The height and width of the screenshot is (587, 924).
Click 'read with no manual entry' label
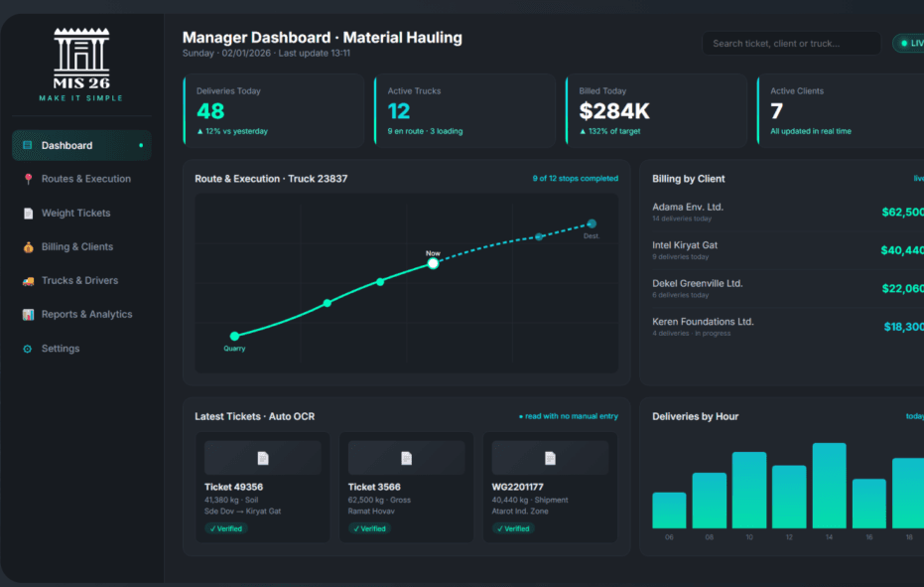569,416
